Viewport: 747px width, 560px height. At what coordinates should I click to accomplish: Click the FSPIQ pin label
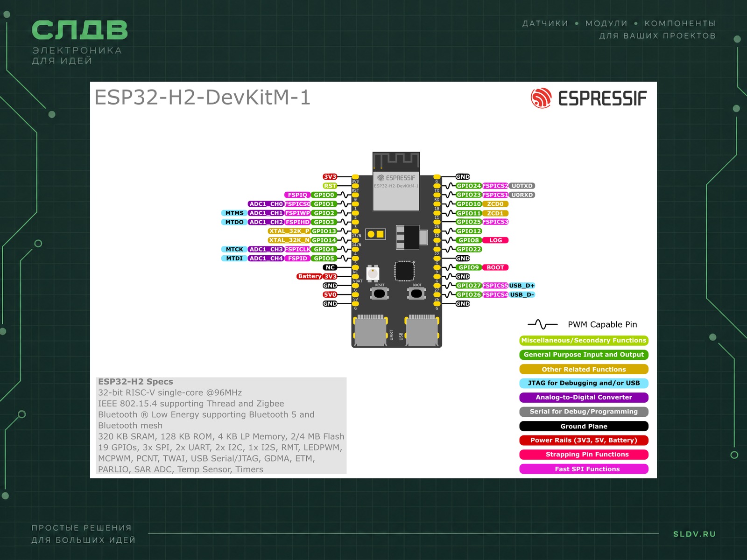pyautogui.click(x=297, y=195)
